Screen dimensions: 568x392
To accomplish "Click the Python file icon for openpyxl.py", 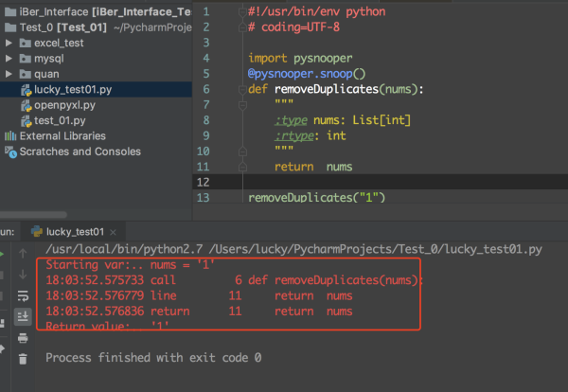I will [x=27, y=105].
